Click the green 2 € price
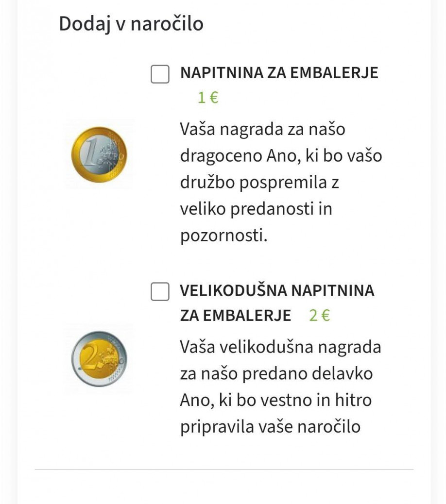Image resolution: width=446 pixels, height=504 pixels. [319, 316]
